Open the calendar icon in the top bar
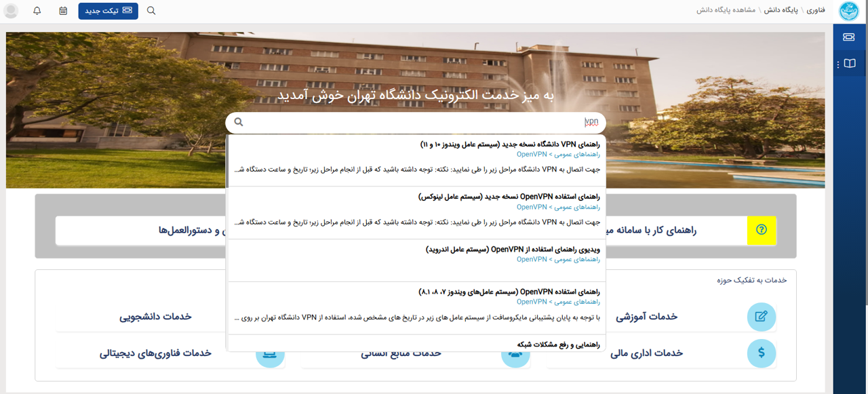This screenshot has height=394, width=868. [x=63, y=11]
